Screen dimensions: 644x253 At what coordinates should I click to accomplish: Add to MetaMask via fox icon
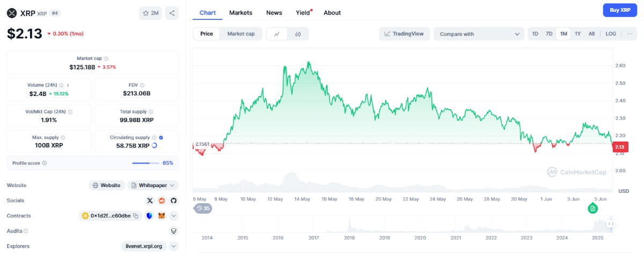coord(162,215)
